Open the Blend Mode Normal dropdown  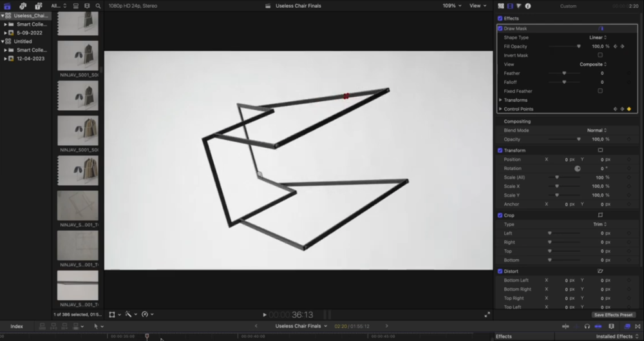596,130
